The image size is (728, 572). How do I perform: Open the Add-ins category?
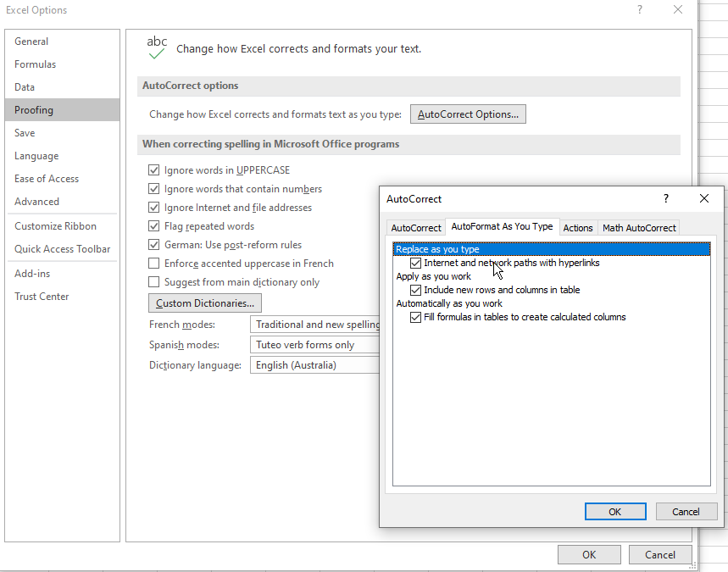(x=62, y=274)
